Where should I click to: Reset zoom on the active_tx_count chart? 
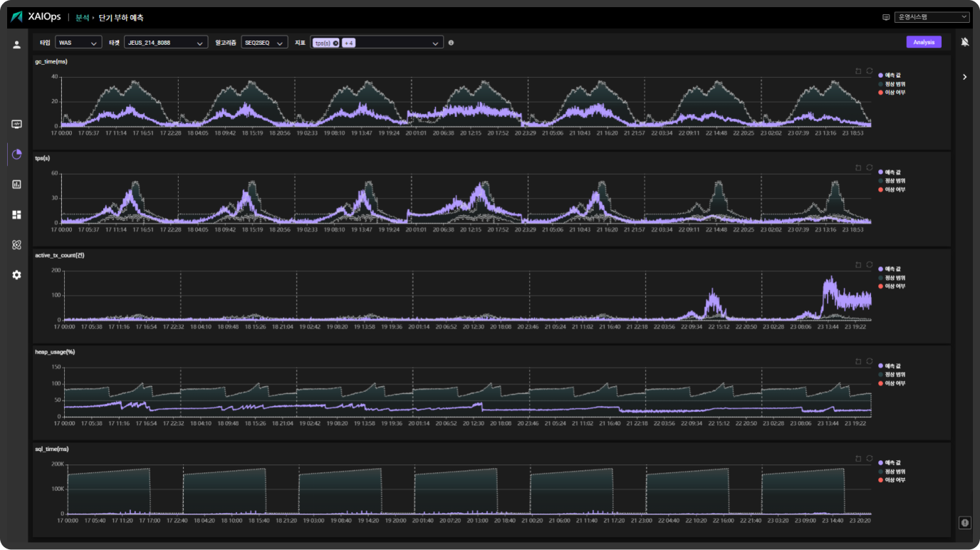[859, 264]
